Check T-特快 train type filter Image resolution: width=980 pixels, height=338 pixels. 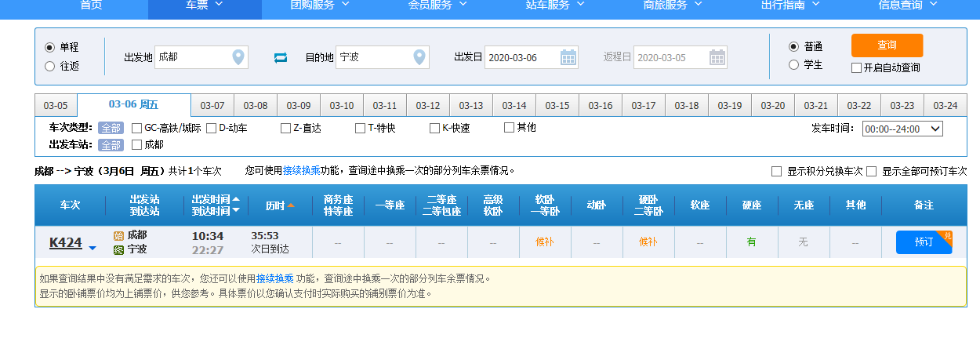[x=361, y=128]
